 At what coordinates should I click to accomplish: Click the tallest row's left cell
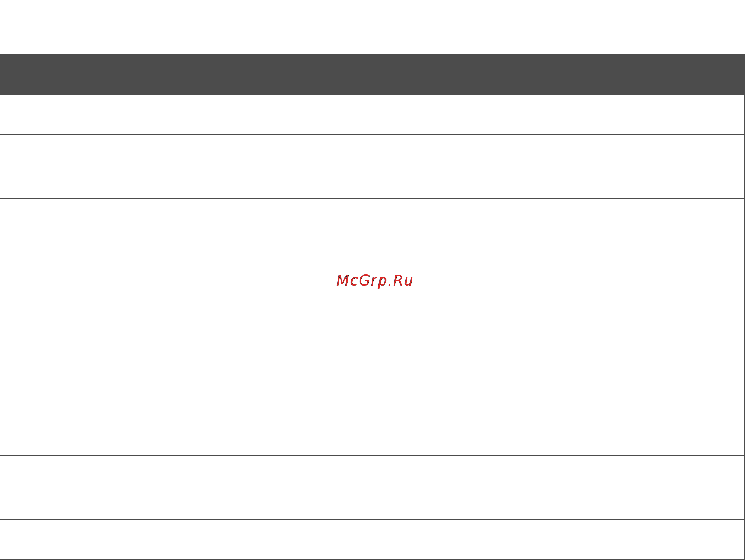[x=109, y=411]
